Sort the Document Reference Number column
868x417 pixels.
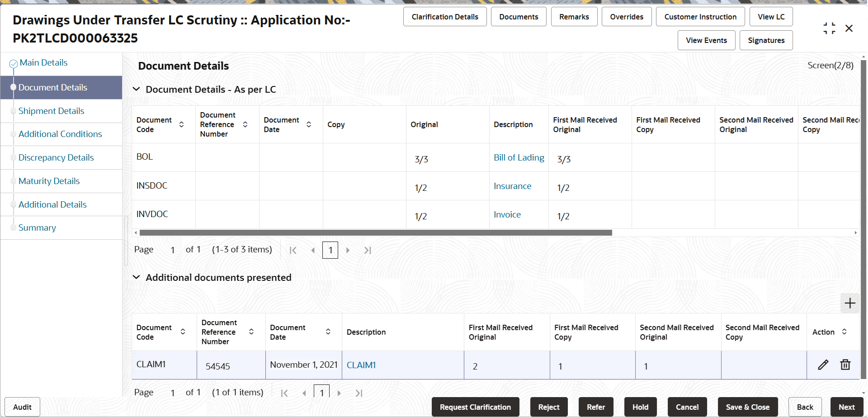coord(245,124)
